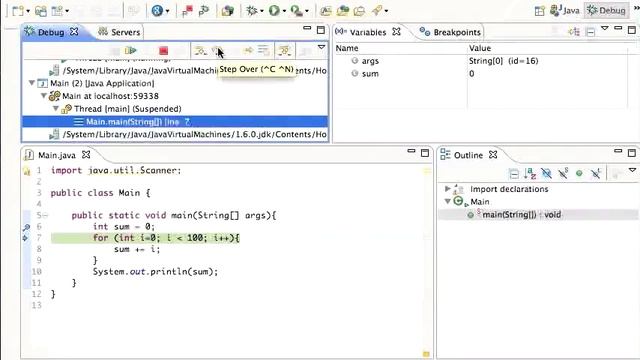The width and height of the screenshot is (640, 360).
Task: Switch to the Breakpoints tab
Action: pos(451,32)
